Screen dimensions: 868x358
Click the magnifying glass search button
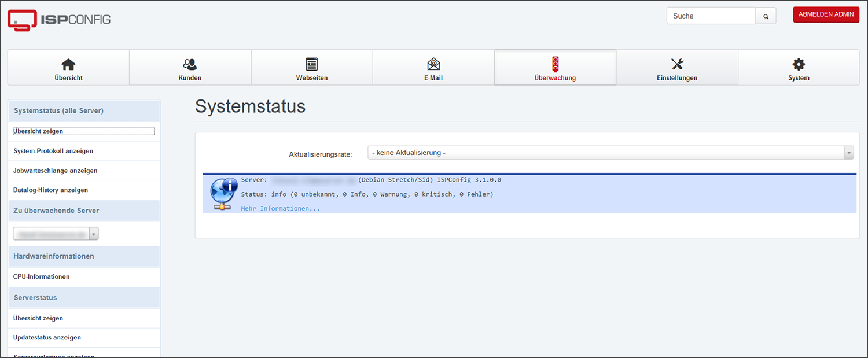(766, 16)
